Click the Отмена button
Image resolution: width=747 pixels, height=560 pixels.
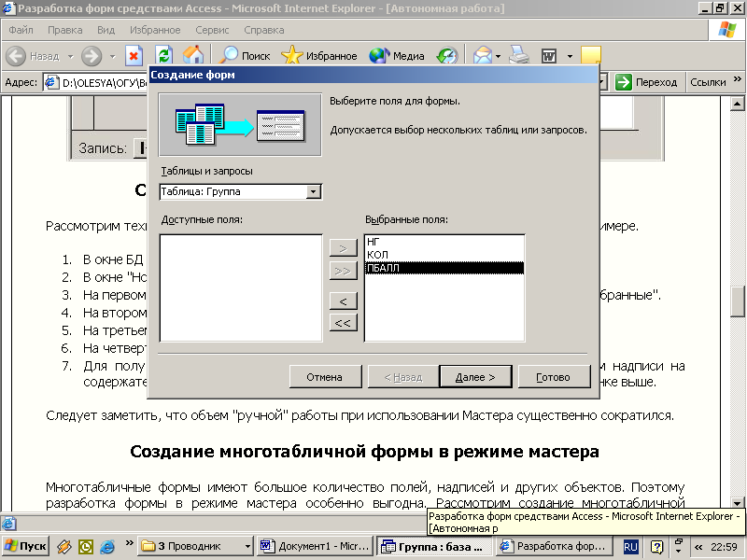pos(325,377)
